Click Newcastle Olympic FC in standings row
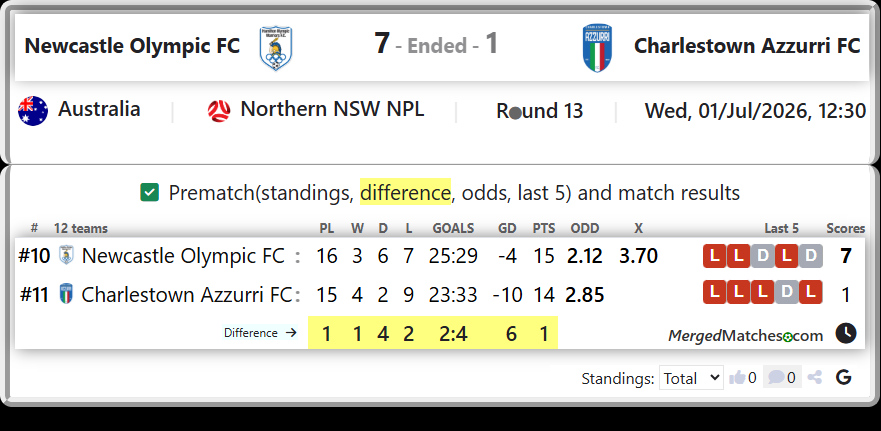881x431 pixels. tap(183, 256)
